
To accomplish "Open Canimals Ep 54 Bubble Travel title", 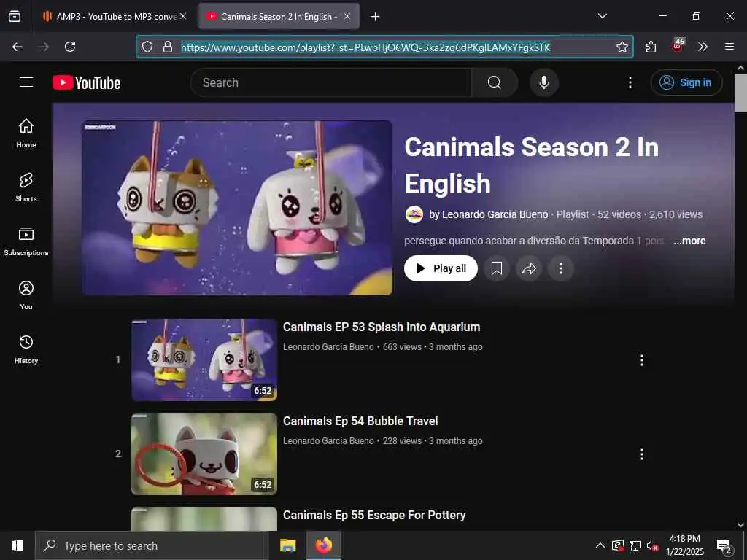I will [360, 421].
